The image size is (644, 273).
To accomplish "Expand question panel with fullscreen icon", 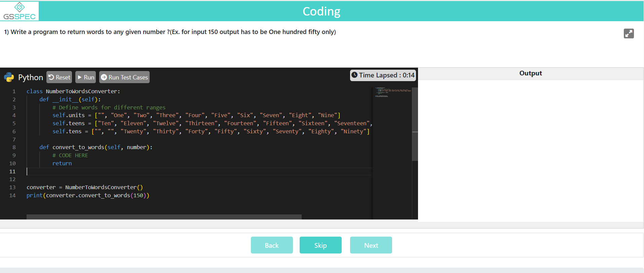I will coord(629,33).
